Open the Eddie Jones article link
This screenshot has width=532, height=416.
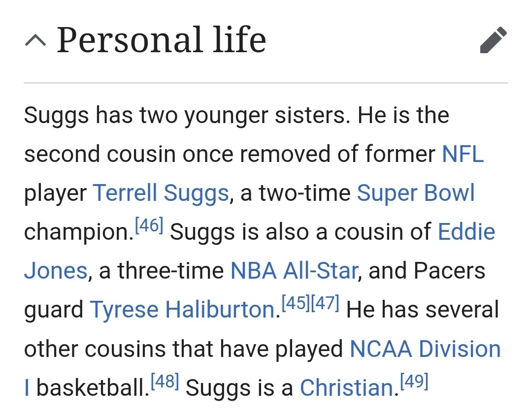[x=466, y=232]
